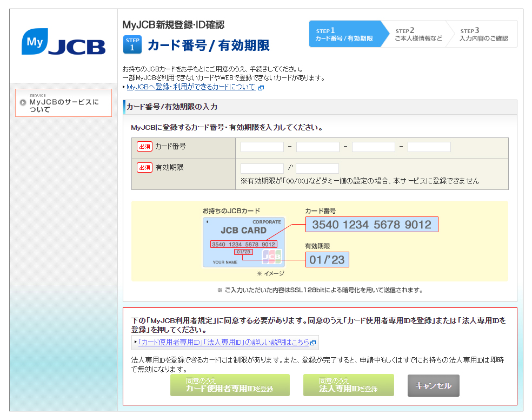
Task: Click the heading カード番号/有効期限の入力
Action: pos(172,107)
